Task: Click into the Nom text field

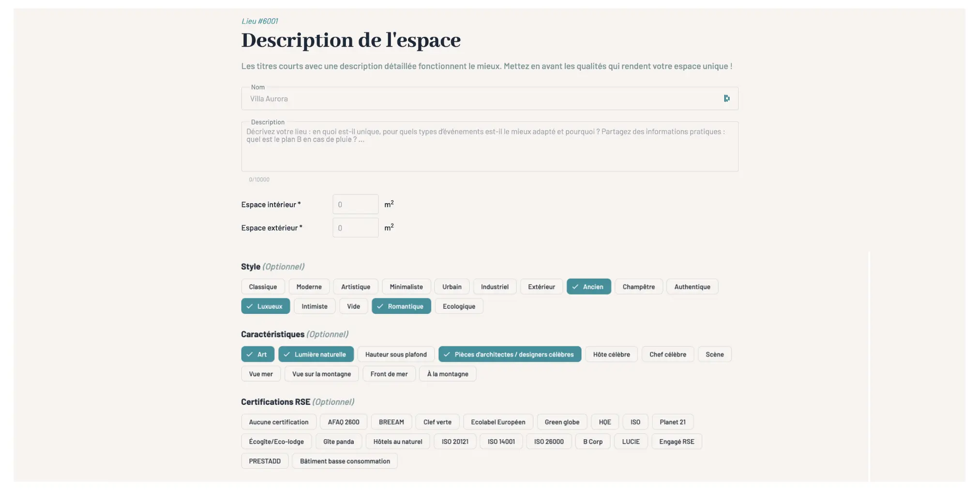Action: click(479, 99)
